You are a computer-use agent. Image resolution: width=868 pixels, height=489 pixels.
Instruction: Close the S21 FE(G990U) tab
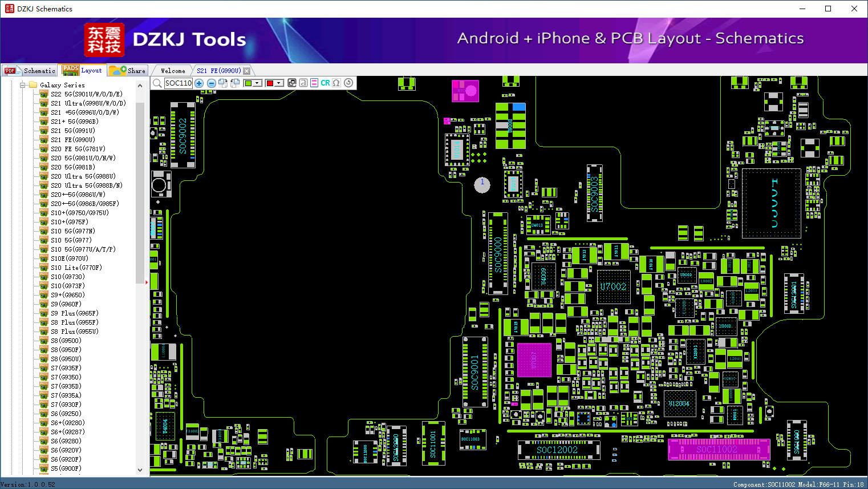point(246,71)
